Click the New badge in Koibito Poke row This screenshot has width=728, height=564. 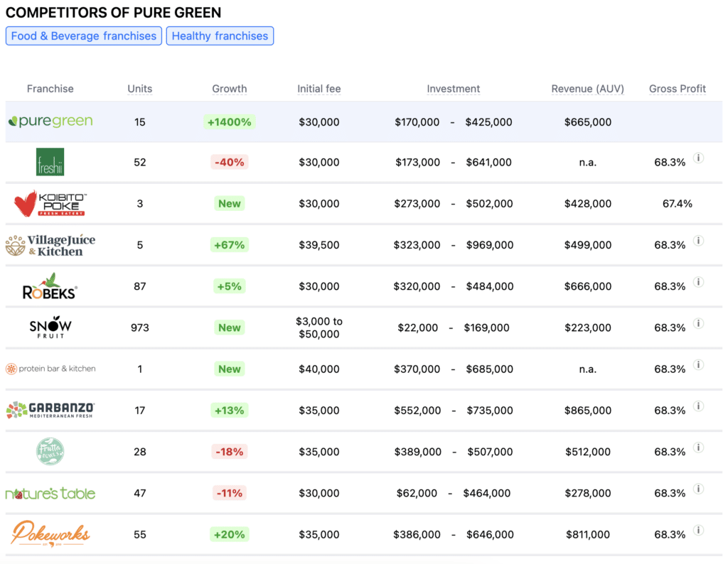[x=230, y=204]
